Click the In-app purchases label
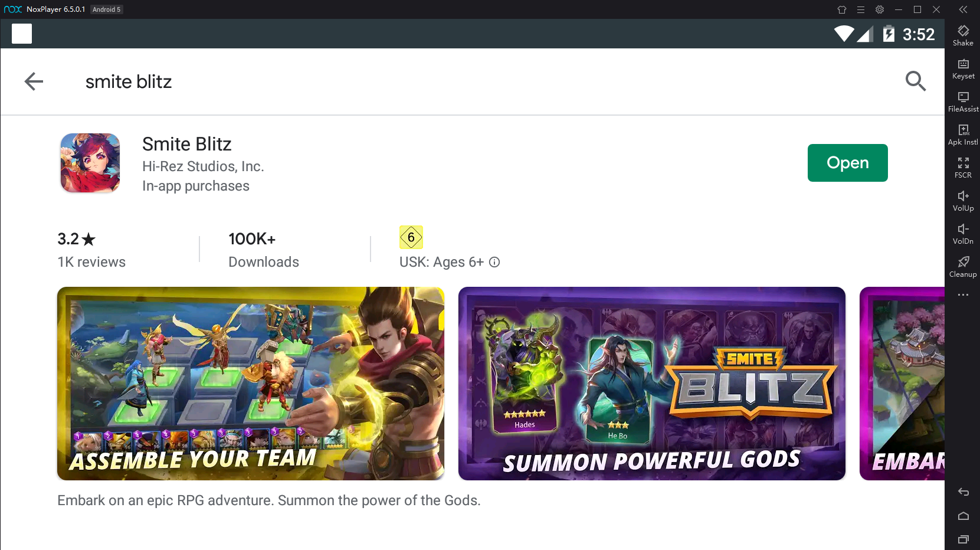 pos(196,186)
